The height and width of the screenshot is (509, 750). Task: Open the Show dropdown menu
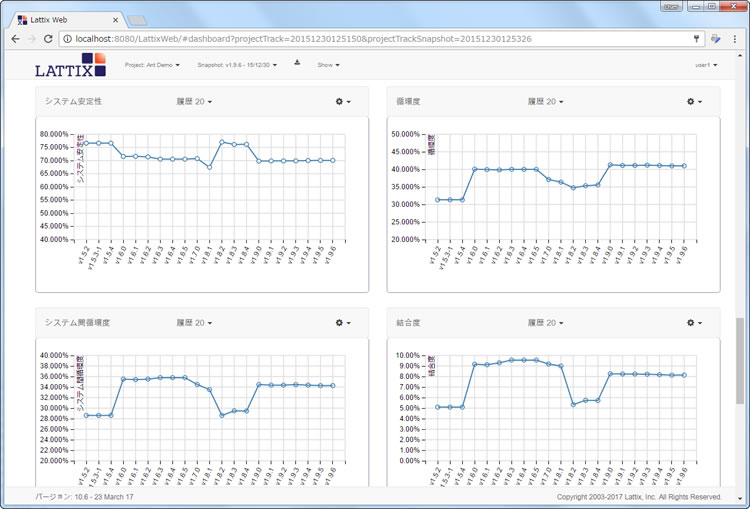[328, 65]
